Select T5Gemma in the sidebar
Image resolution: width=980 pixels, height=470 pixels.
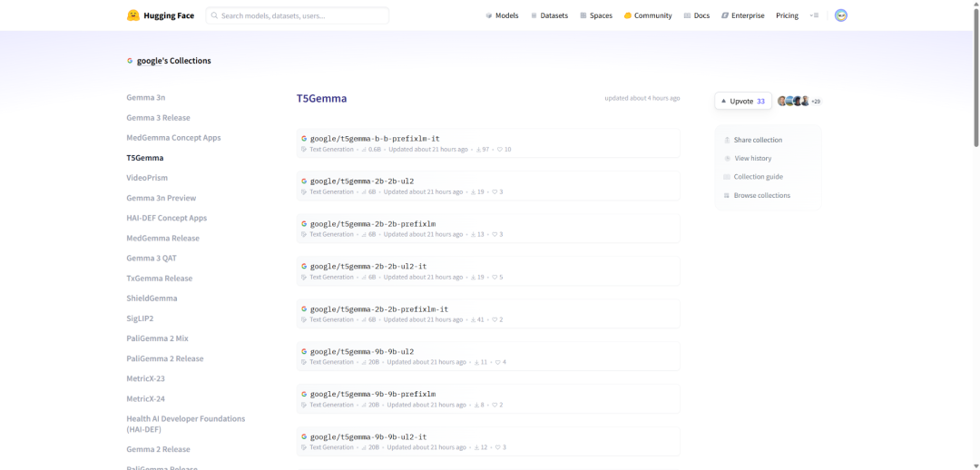click(145, 158)
